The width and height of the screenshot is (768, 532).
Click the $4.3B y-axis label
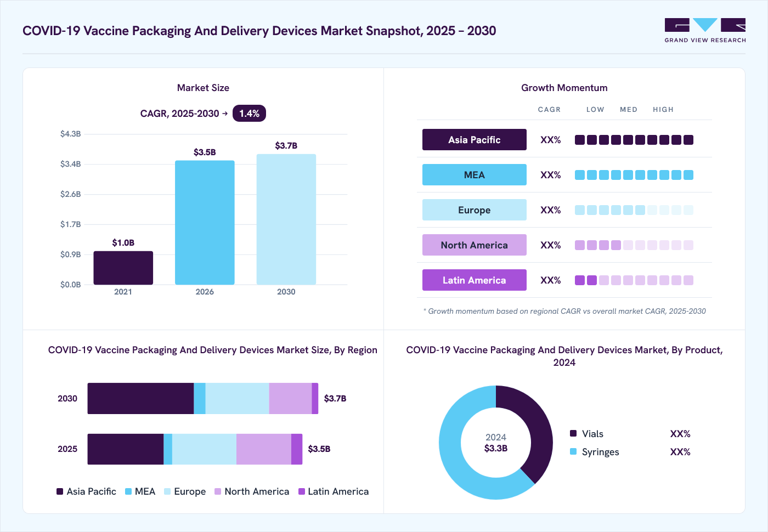[x=71, y=134]
